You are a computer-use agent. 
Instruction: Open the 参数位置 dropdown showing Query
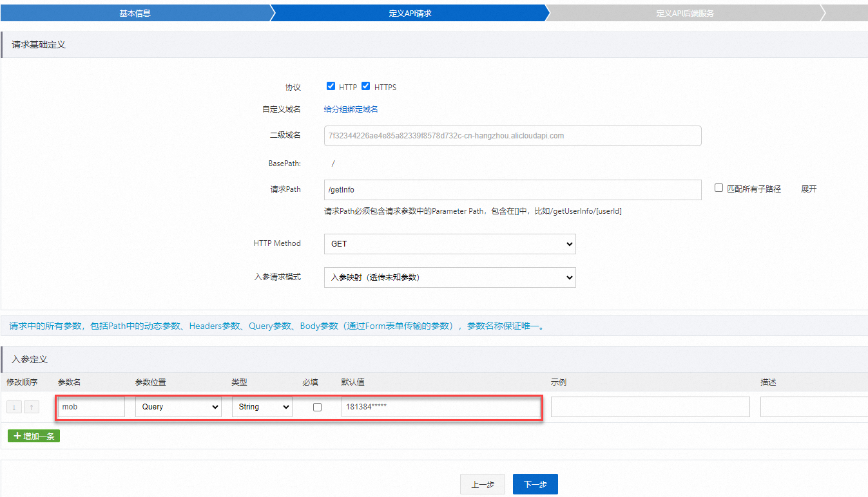tap(178, 407)
